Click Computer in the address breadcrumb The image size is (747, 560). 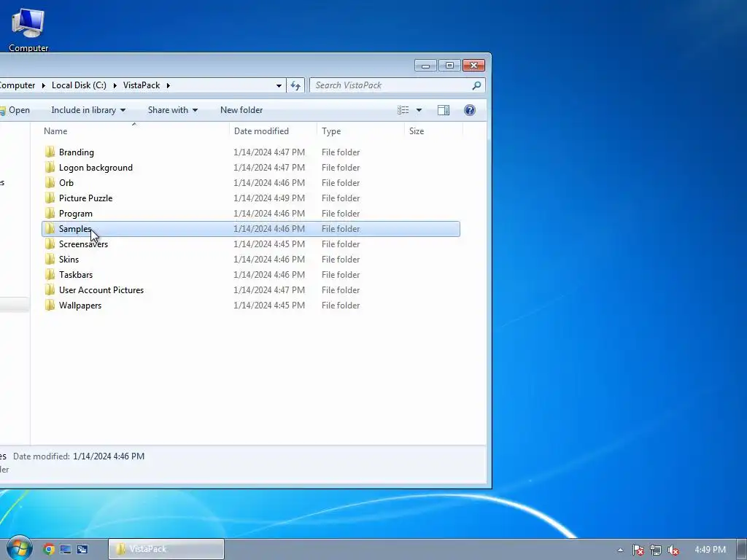click(18, 85)
